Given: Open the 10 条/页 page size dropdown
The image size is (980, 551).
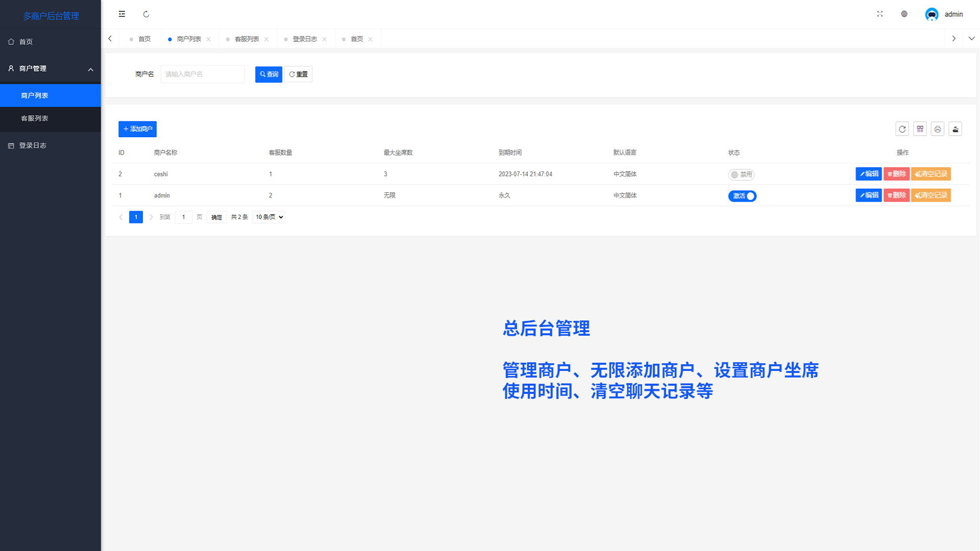Looking at the screenshot, I should tap(269, 217).
